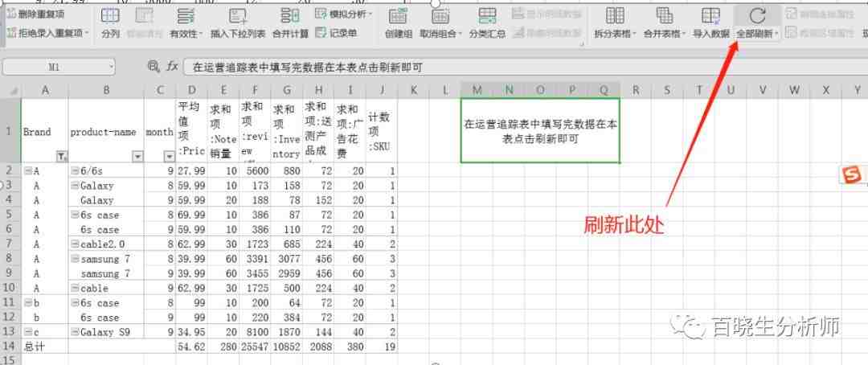Collapse the Brand c group
868x365 pixels.
[x=27, y=332]
